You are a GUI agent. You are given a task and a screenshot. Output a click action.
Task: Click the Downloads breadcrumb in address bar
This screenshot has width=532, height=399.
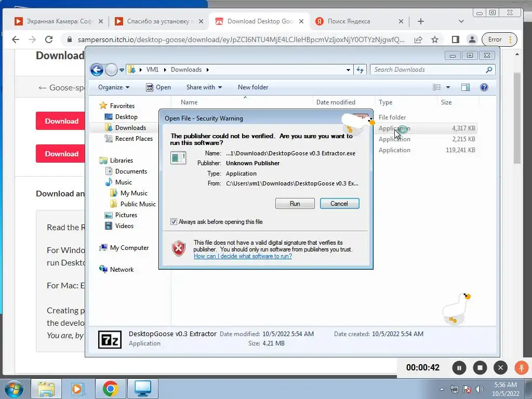tap(187, 70)
